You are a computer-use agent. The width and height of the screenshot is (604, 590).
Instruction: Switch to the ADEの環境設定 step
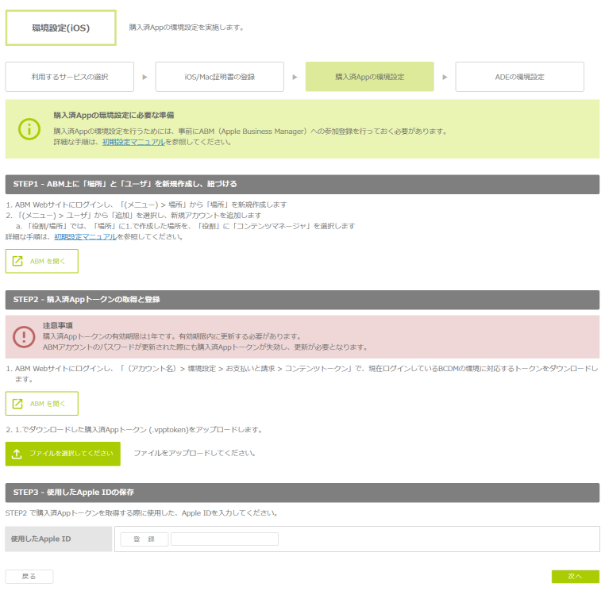pos(519,76)
